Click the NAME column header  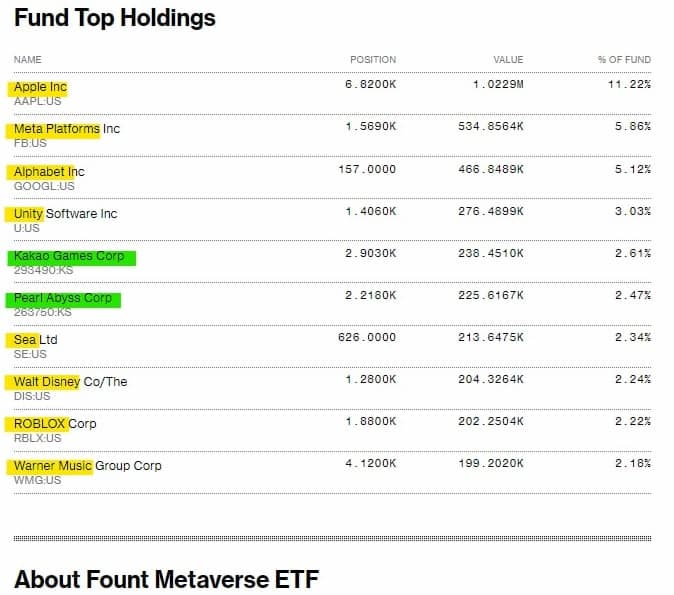[28, 60]
